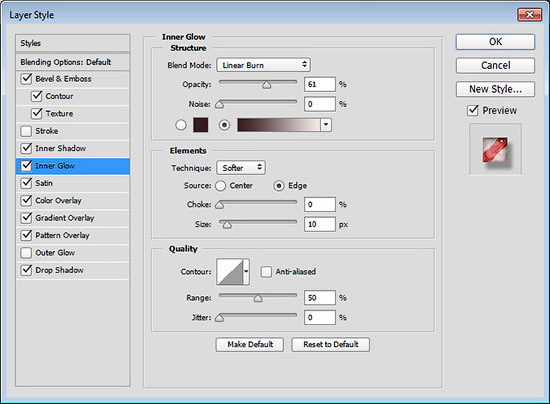Click the Reset to Default button
The height and width of the screenshot is (404, 550).
[x=330, y=344]
